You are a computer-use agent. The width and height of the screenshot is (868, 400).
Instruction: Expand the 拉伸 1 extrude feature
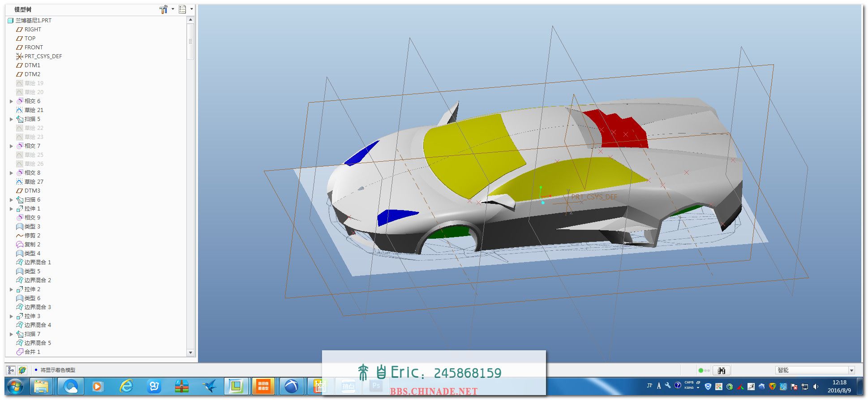coord(12,209)
